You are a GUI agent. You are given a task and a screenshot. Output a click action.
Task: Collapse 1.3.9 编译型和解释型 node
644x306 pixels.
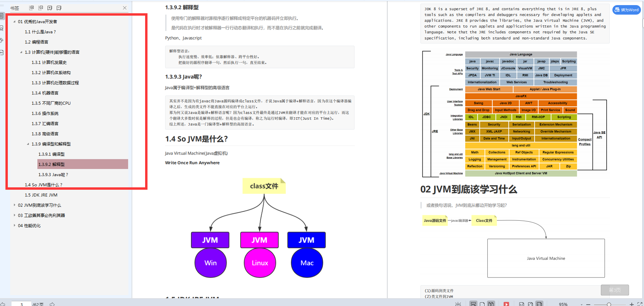(x=28, y=144)
